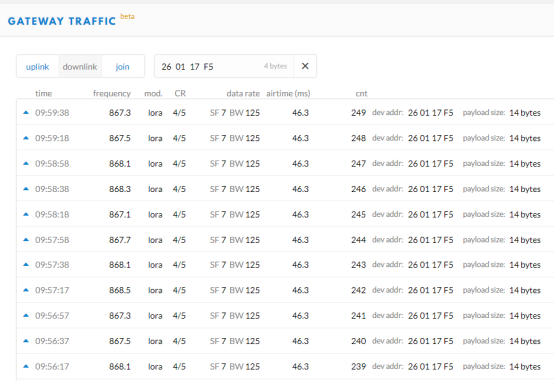Screen dimensions: 554x381
Task: Expand the 09:58:58 uplink row arrow
Action: (26, 163)
